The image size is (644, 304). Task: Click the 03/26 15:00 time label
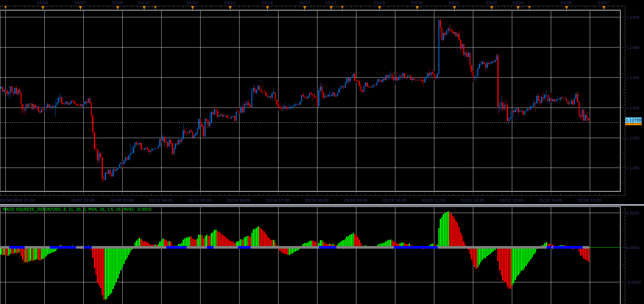click(x=589, y=200)
